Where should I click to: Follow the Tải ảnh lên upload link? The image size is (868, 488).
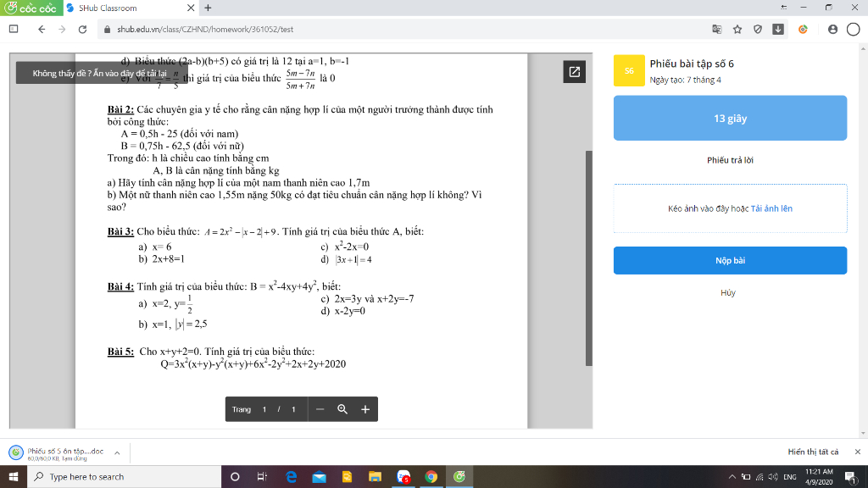pyautogui.click(x=771, y=208)
